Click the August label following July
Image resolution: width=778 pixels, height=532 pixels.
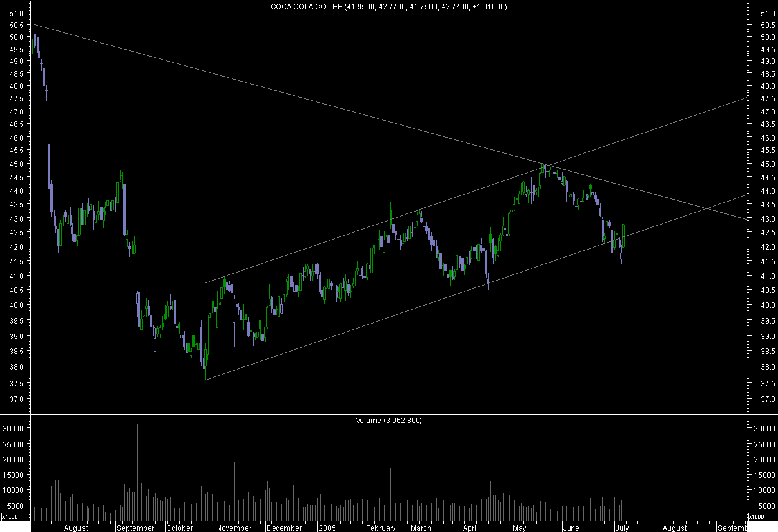pyautogui.click(x=674, y=528)
